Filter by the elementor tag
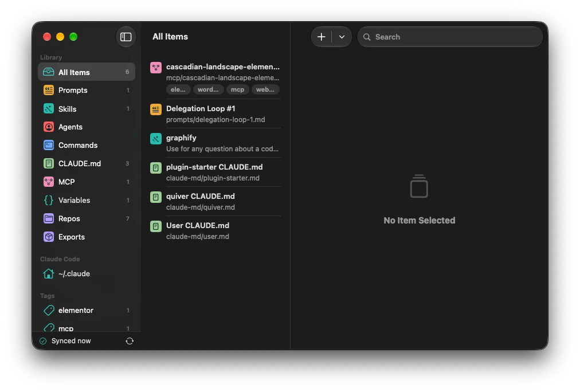Image resolution: width=580 pixels, height=392 pixels. coord(87,310)
